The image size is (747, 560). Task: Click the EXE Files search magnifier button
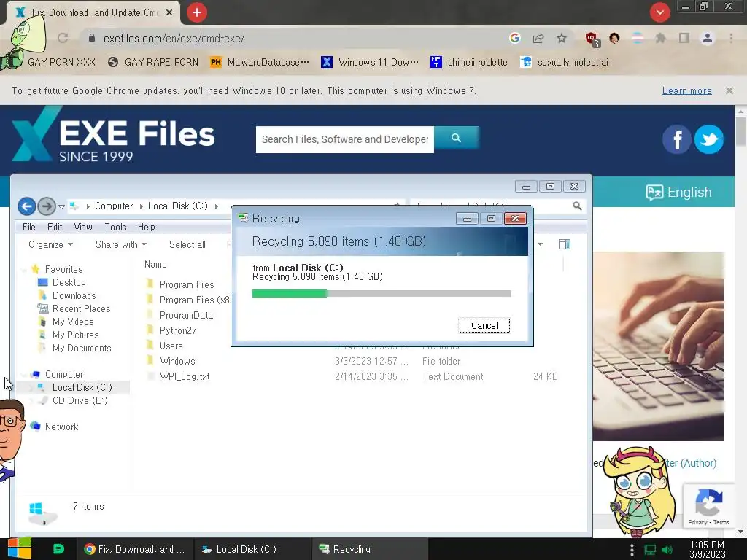pos(456,138)
